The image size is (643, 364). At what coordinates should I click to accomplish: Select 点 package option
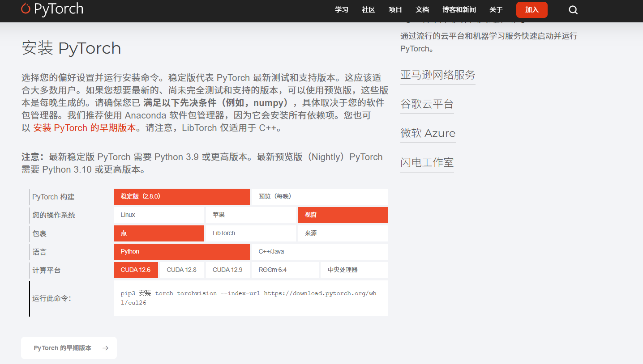(159, 233)
